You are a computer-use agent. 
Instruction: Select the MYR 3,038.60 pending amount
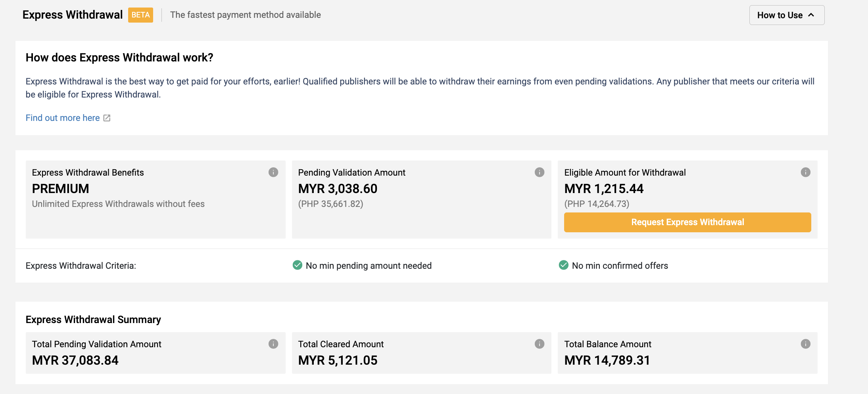pyautogui.click(x=338, y=189)
